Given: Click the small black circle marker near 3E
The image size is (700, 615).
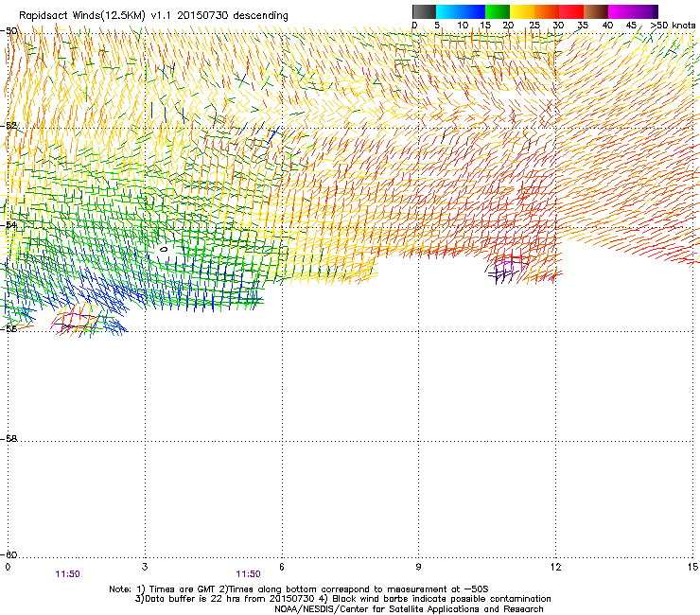Looking at the screenshot, I should pyautogui.click(x=164, y=250).
